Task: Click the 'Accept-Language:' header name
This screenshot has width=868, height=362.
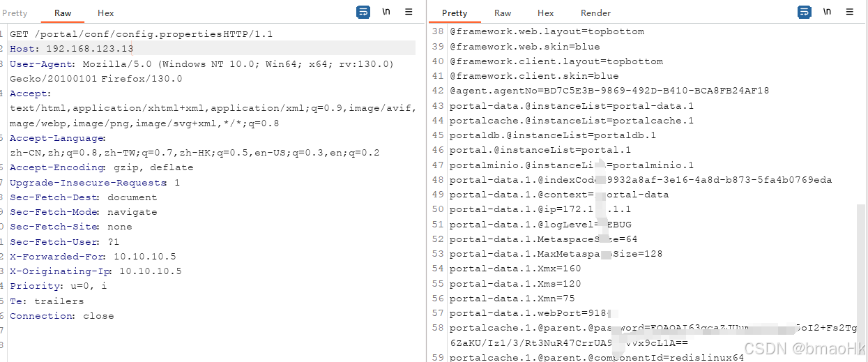Action: click(58, 138)
